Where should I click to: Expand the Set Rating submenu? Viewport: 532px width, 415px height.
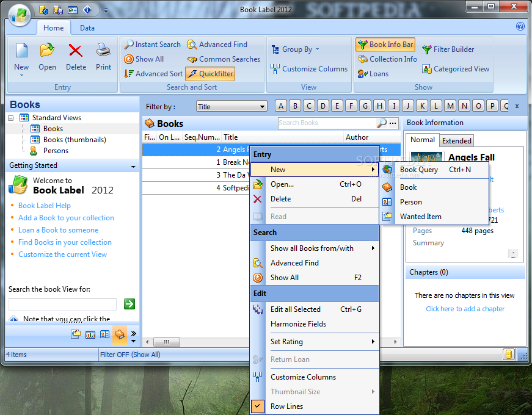point(314,341)
